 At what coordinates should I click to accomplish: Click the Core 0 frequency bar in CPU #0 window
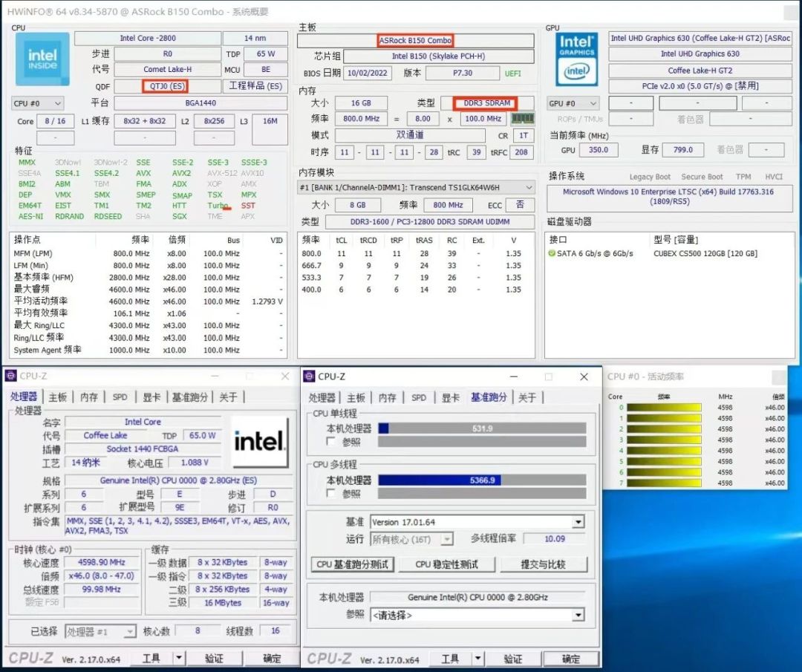(664, 408)
